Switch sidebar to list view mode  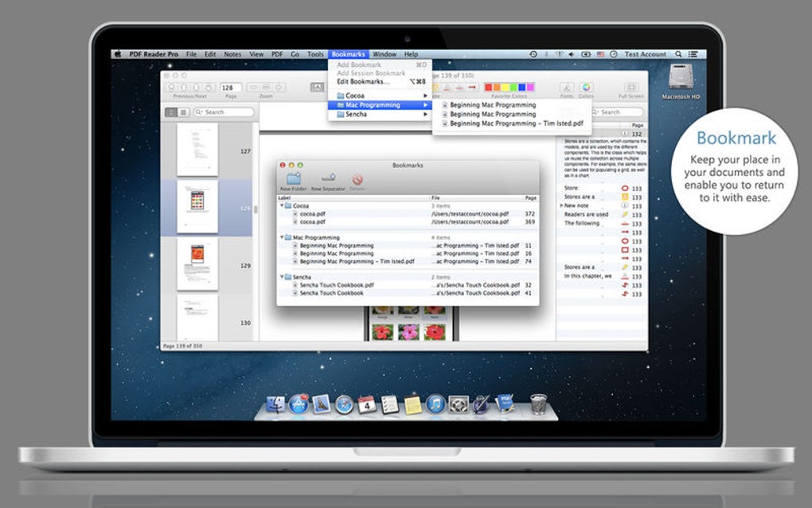[x=183, y=111]
